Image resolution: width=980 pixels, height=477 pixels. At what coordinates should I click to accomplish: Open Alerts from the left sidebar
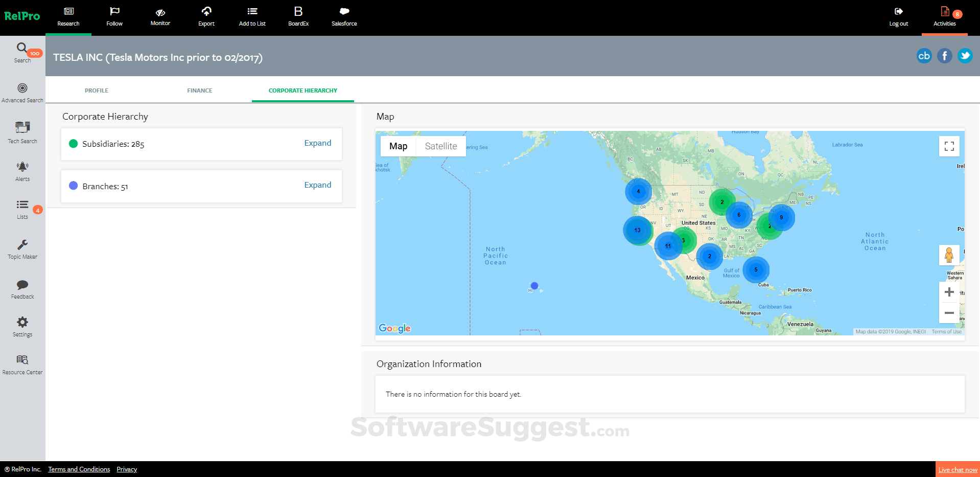[x=22, y=170]
